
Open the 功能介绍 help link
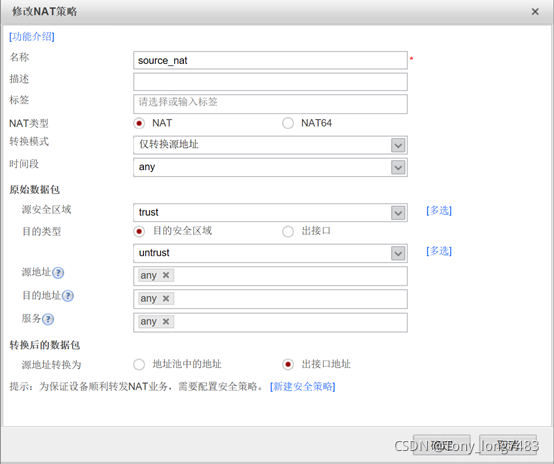click(32, 36)
